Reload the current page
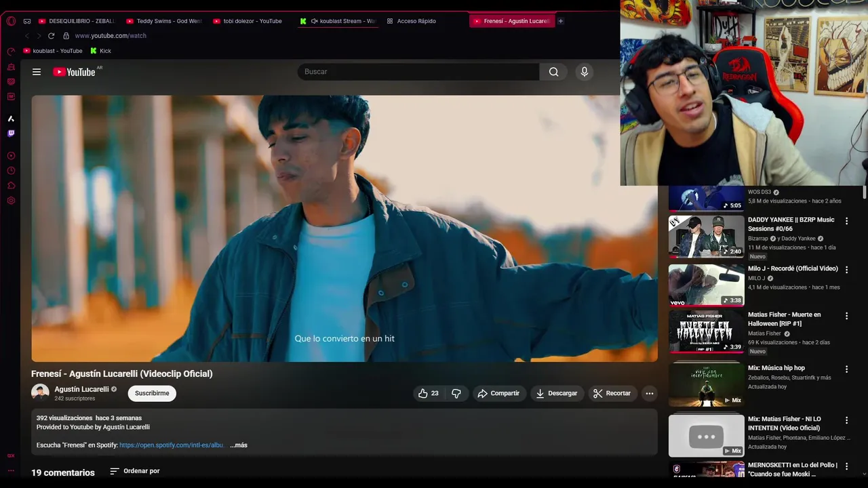Image resolution: width=868 pixels, height=488 pixels. click(51, 36)
